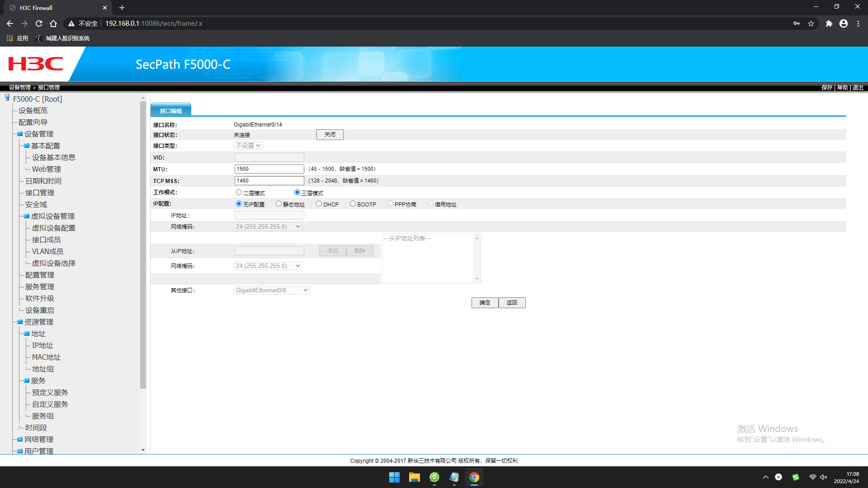Select the 接口编辑 tab
Viewport: 868px width, 488px height.
click(171, 111)
